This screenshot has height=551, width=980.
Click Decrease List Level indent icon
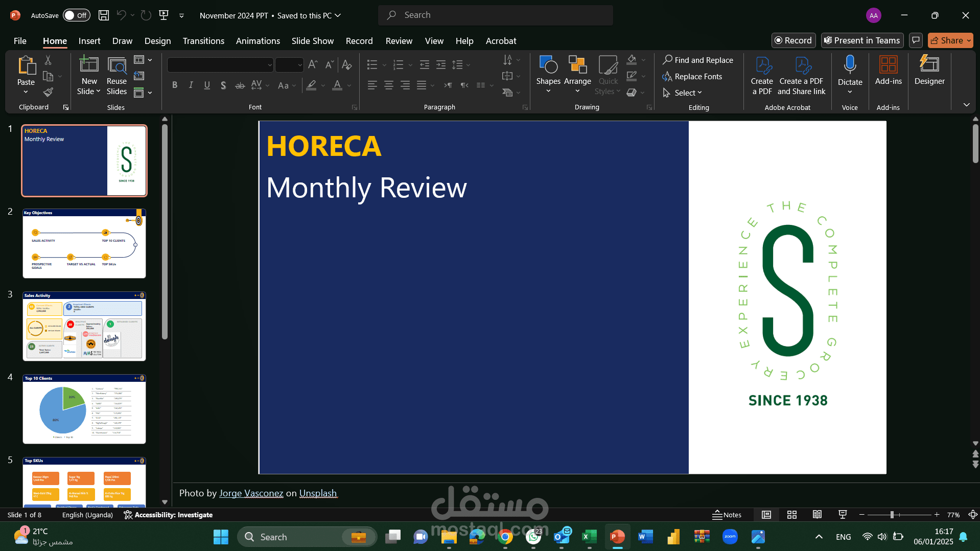[425, 65]
